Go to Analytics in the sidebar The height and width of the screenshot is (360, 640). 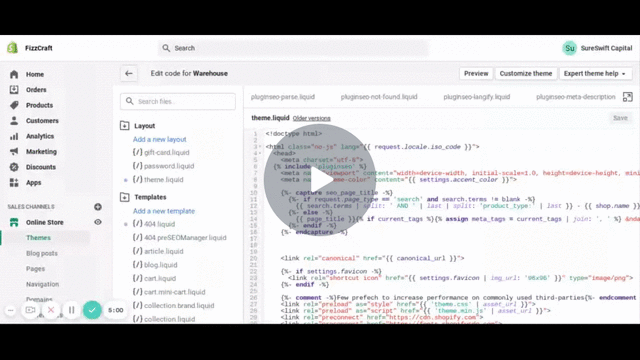(x=40, y=136)
